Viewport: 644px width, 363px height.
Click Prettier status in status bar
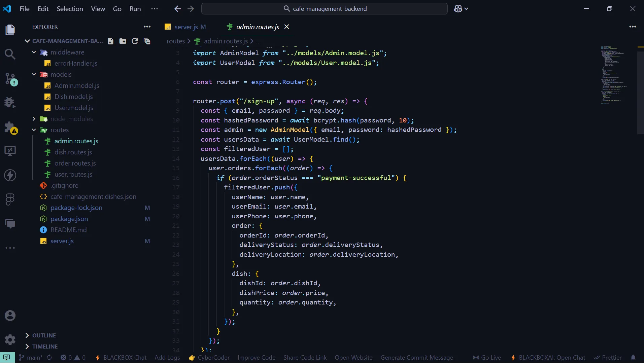(x=608, y=358)
